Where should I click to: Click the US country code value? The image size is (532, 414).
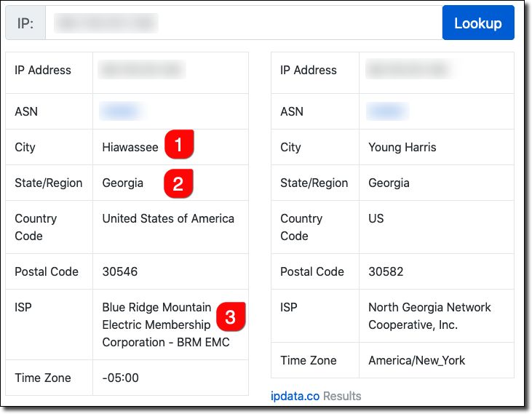(x=376, y=218)
